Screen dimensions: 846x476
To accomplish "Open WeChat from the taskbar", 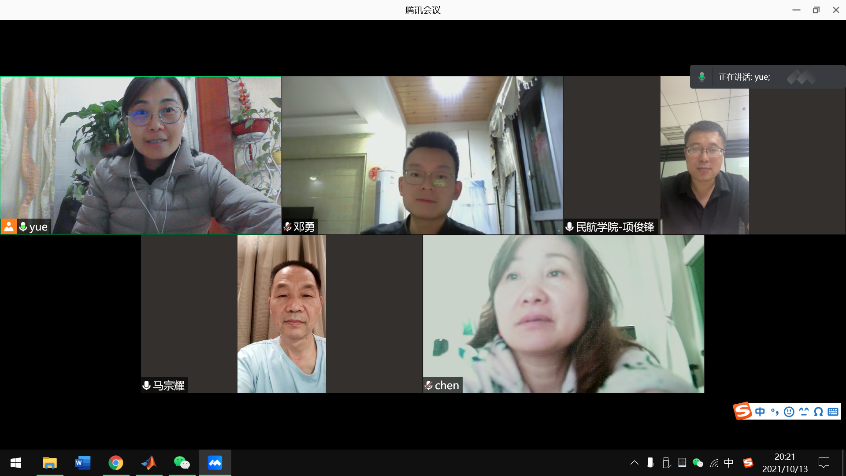I will click(181, 463).
